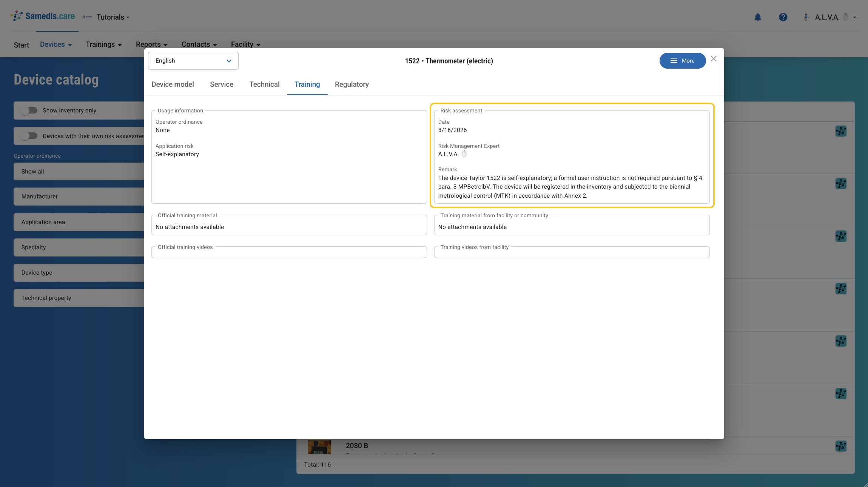Close the Thermometer dialog with the X

point(714,59)
